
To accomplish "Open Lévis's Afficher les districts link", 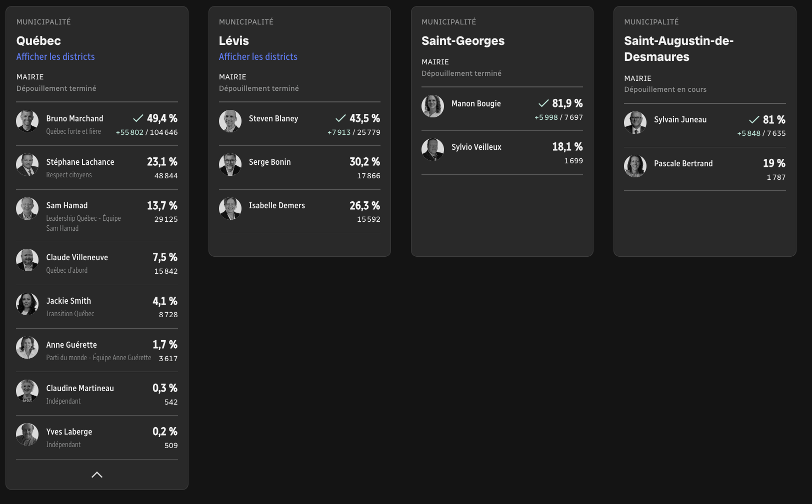I will [258, 57].
